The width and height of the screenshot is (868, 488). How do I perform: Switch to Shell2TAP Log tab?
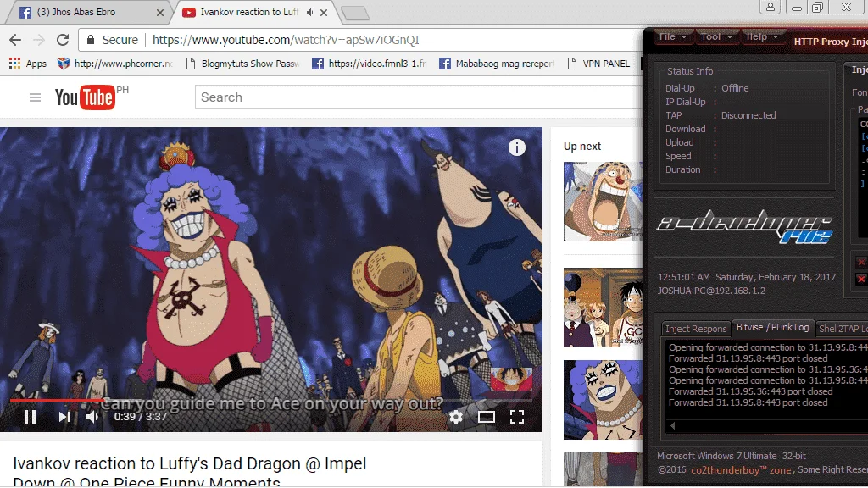[x=842, y=329]
